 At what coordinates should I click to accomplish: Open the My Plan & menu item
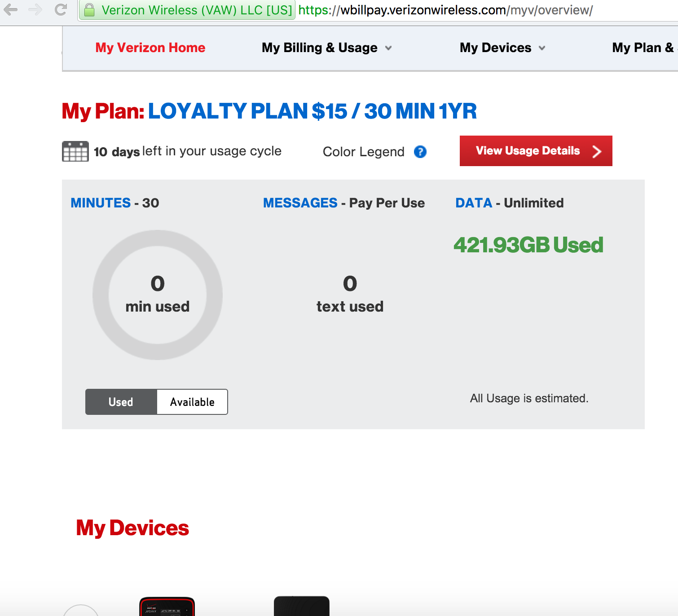(645, 48)
